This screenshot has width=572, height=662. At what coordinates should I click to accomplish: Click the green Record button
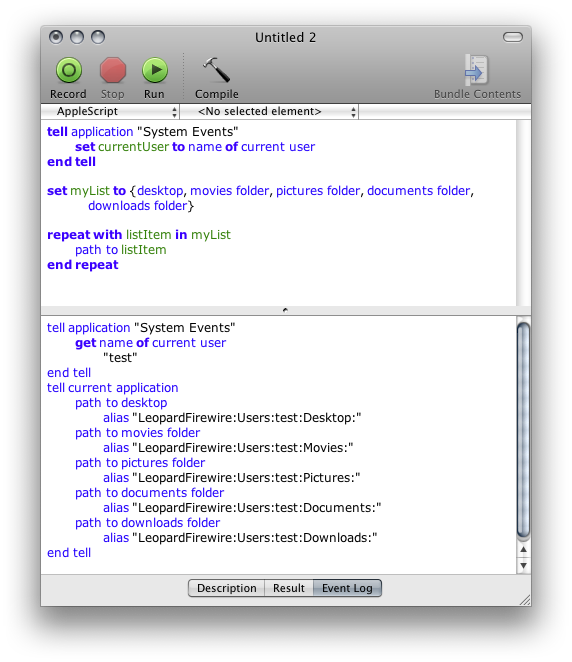[x=69, y=70]
